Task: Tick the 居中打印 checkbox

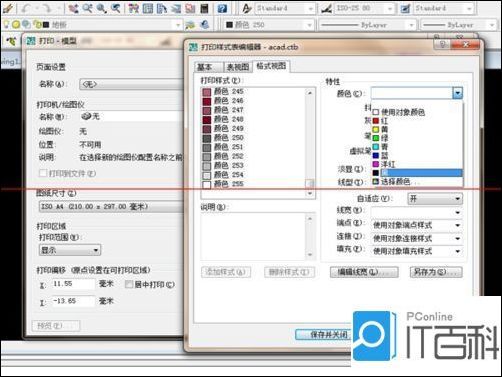Action: 129,284
